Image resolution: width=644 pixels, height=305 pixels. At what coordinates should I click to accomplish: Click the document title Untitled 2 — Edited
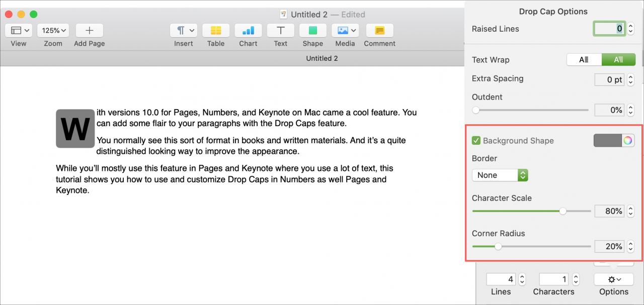[x=328, y=14]
